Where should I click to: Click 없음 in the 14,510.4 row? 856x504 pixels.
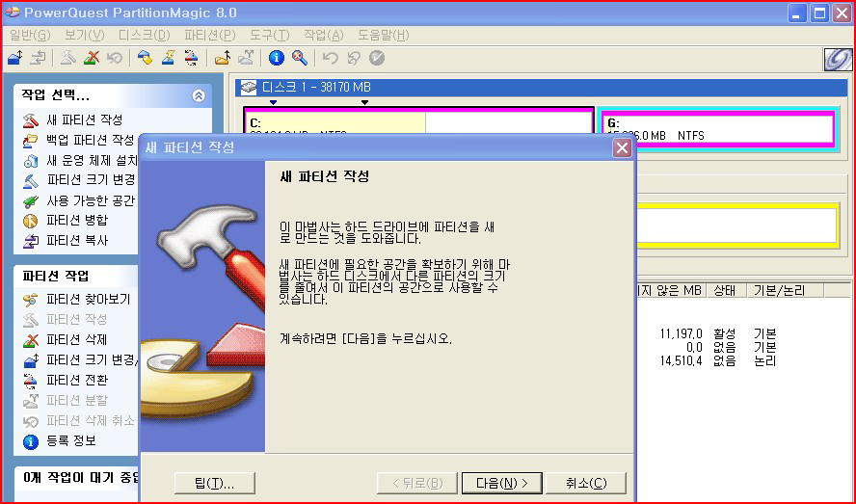tap(725, 360)
